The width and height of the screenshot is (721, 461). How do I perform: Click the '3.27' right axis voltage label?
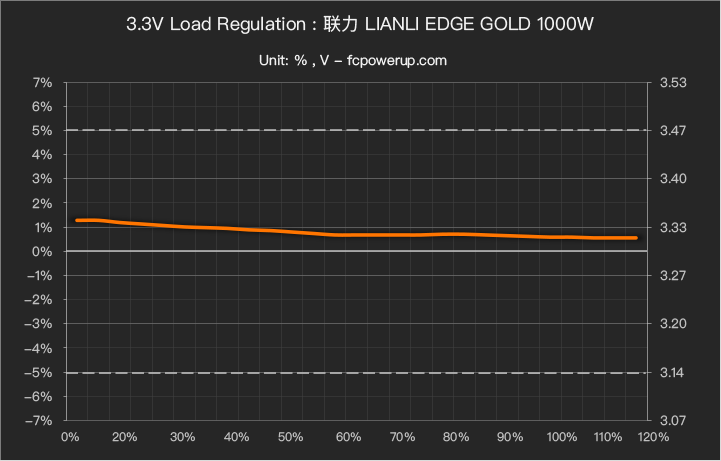click(x=673, y=276)
